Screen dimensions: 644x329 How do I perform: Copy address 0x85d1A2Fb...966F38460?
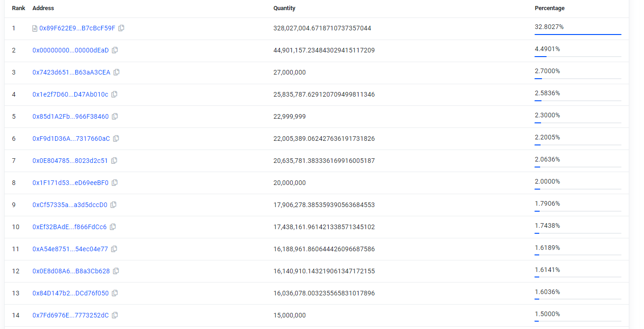tap(115, 116)
